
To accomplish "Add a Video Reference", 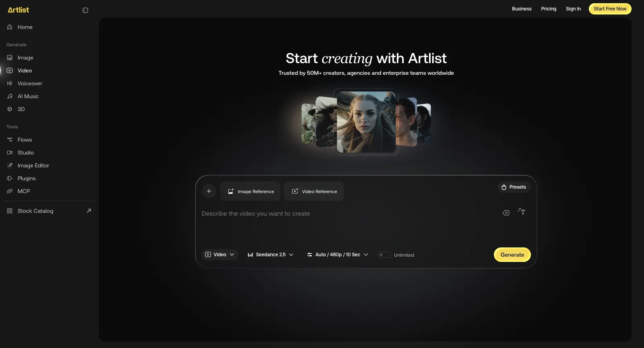I will (314, 191).
